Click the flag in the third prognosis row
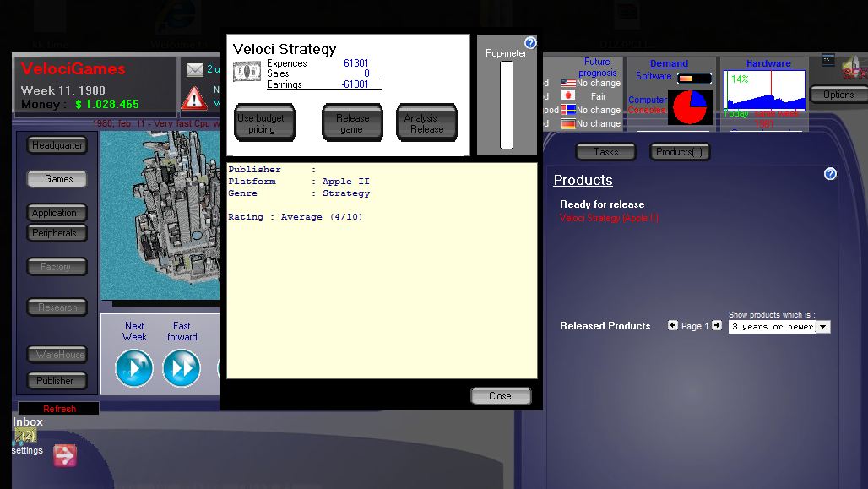The height and width of the screenshot is (489, 868). [568, 110]
